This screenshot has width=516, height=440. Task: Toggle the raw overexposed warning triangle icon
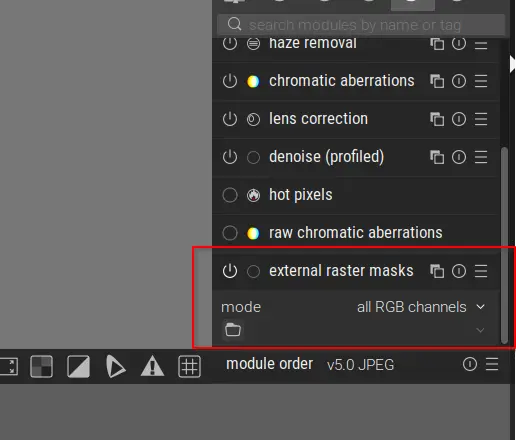click(152, 366)
